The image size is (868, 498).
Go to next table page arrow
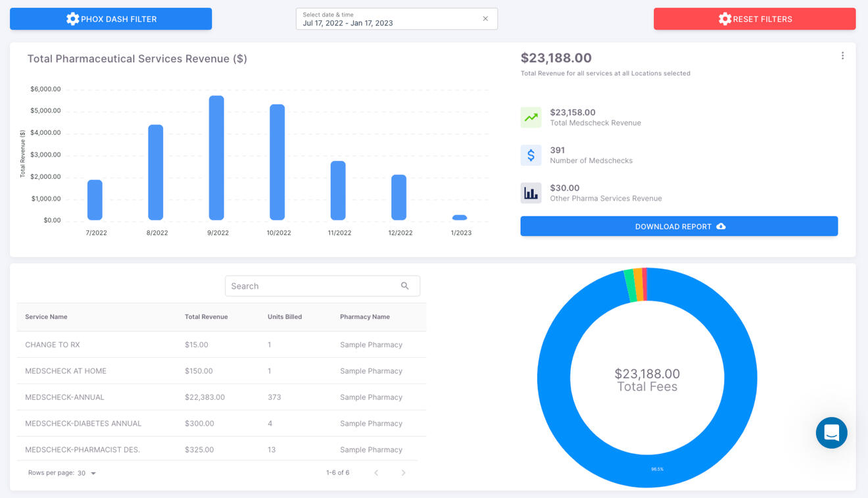click(403, 473)
